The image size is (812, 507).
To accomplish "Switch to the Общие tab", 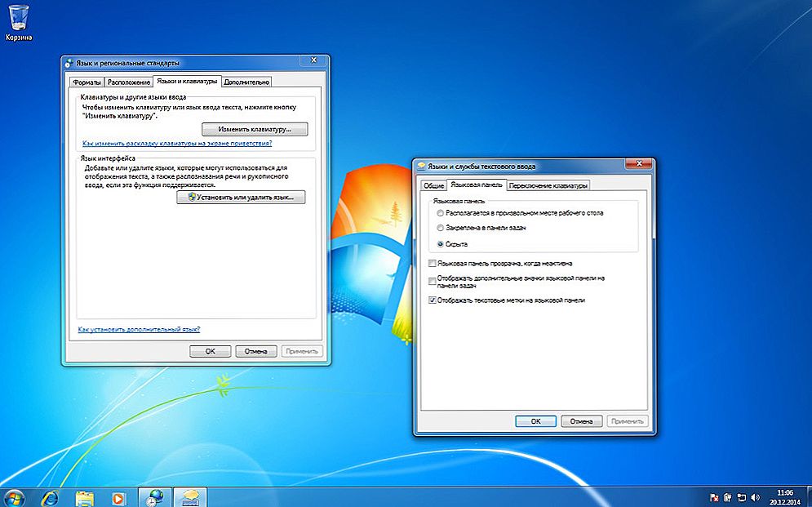I will [433, 185].
